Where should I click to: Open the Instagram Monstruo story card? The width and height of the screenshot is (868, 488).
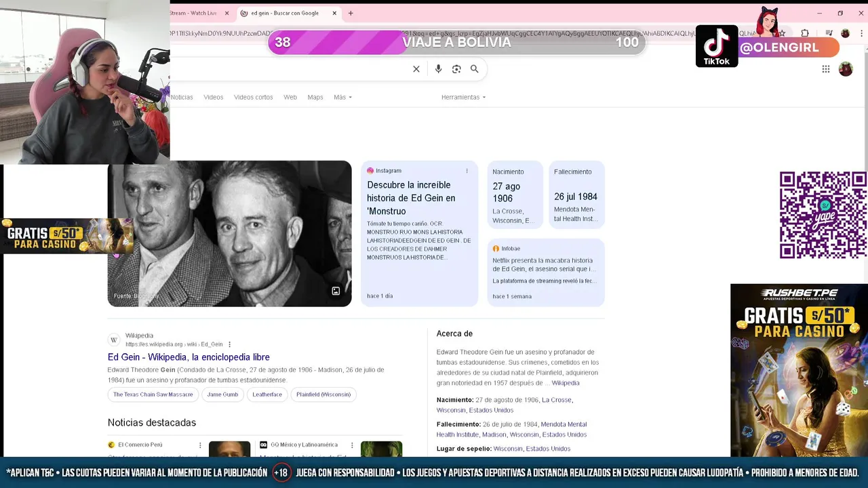419,234
